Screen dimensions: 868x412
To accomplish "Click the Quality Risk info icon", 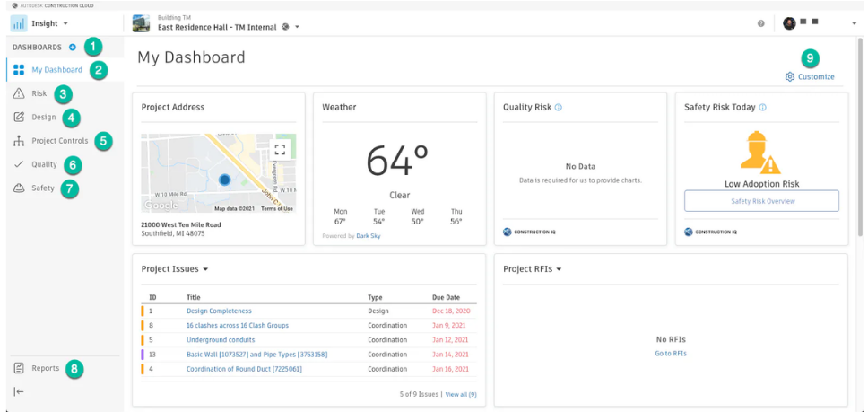I will pos(558,108).
